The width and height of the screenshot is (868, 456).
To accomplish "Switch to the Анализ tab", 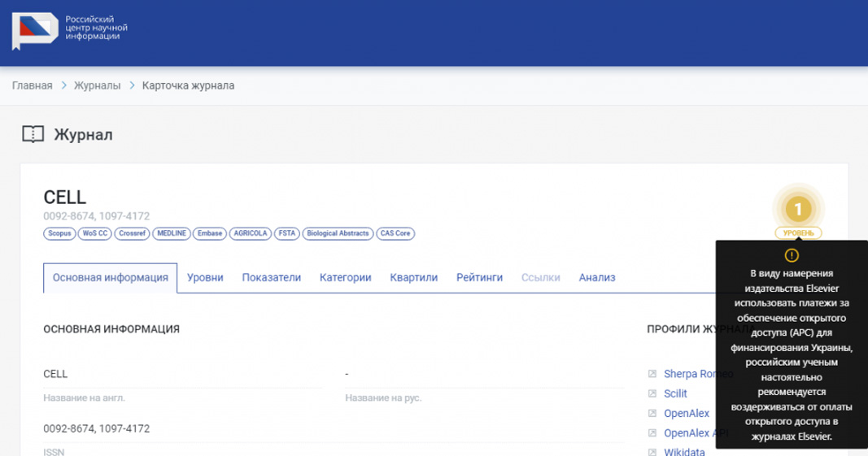I will [x=597, y=278].
